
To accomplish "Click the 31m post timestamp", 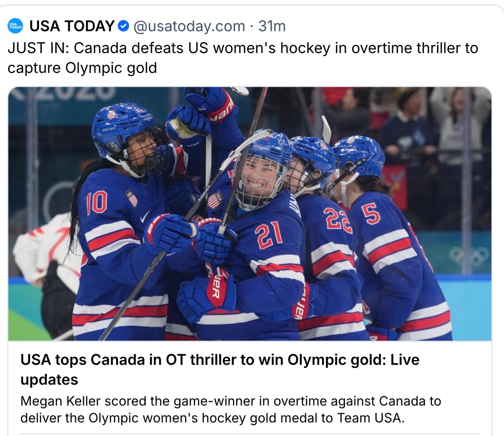I will pos(272,26).
